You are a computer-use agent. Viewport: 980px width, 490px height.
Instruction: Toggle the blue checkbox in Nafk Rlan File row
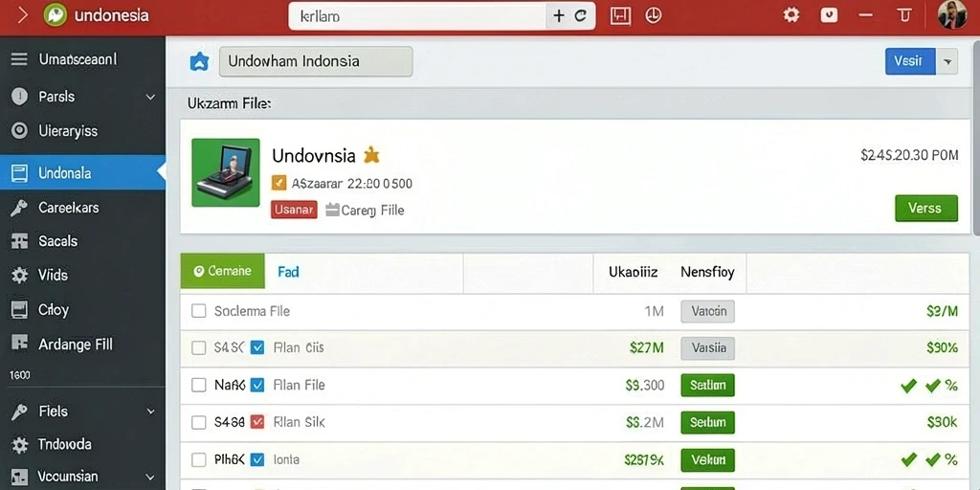pyautogui.click(x=256, y=385)
